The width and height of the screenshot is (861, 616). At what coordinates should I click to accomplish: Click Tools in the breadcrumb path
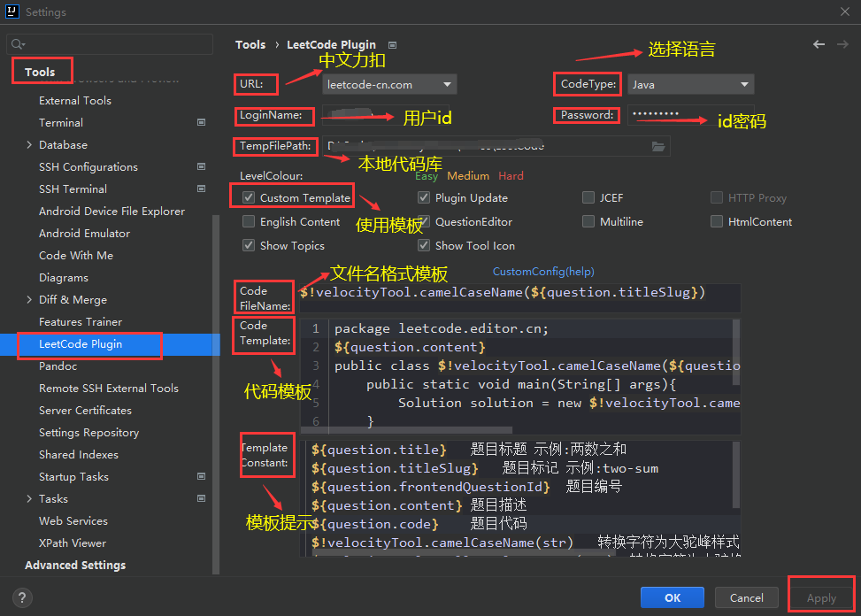250,44
